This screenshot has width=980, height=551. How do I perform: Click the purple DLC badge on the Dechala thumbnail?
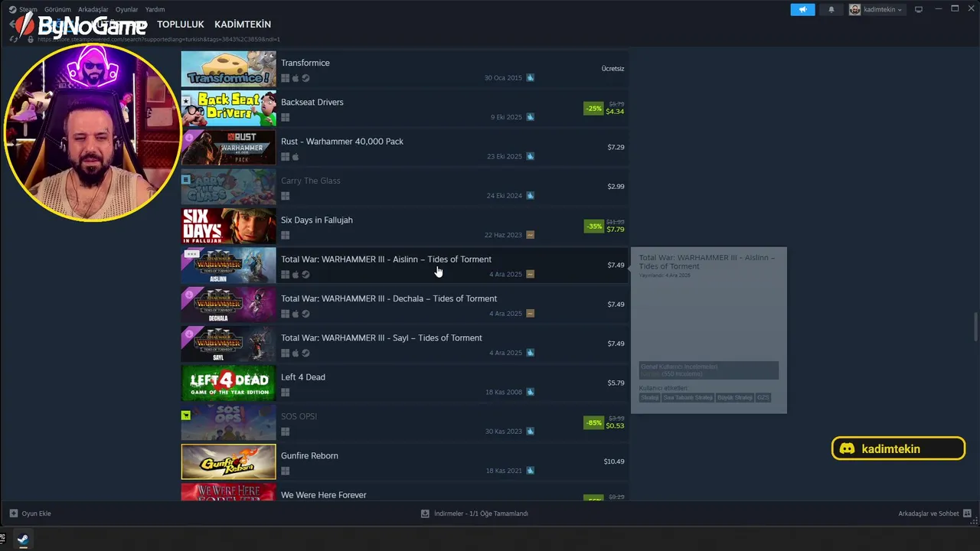coord(189,295)
